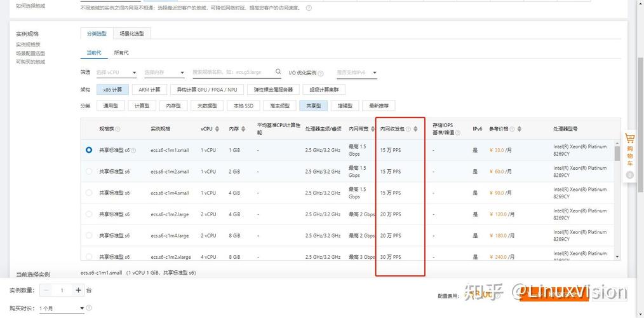The width and height of the screenshot is (644, 318).
Task: Click help icon beside 规格族 header
Action: click(117, 129)
